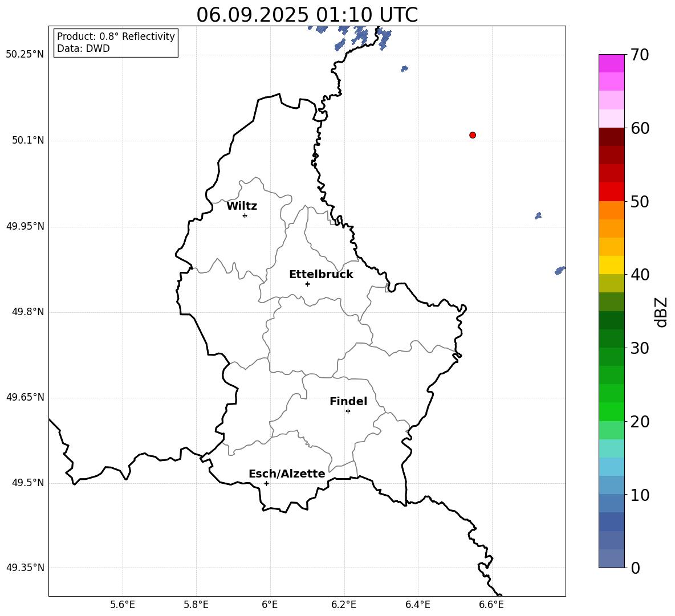Click the Esch/Alzette location cross marker

tap(266, 483)
